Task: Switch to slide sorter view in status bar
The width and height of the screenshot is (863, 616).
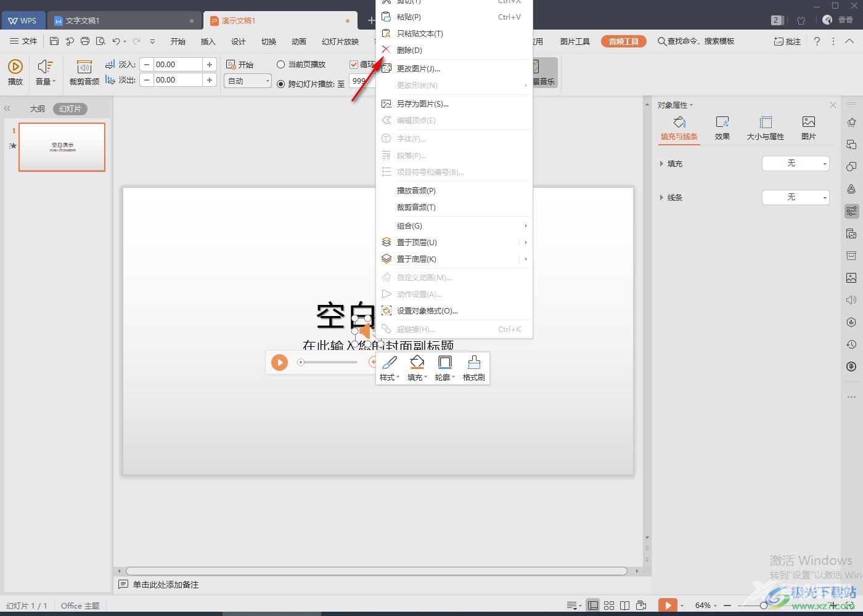Action: [x=609, y=606]
